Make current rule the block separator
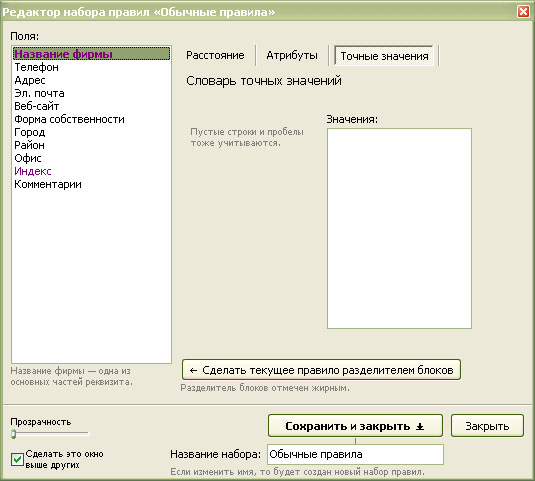This screenshot has height=481, width=535. [x=321, y=370]
